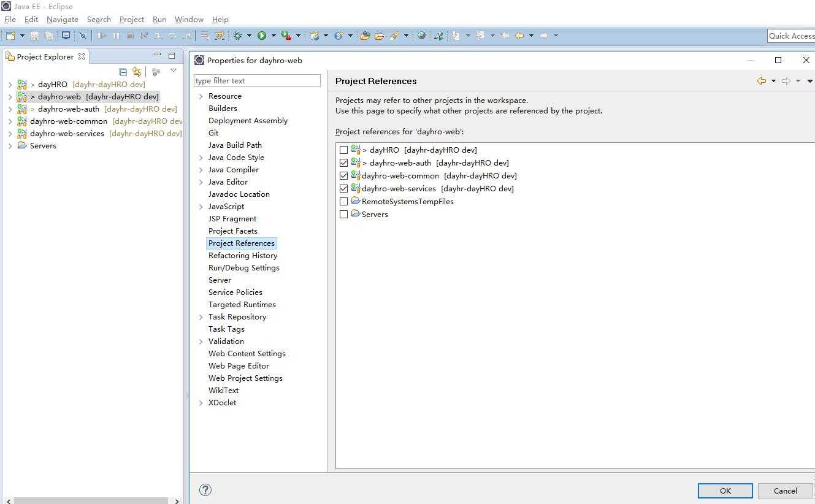Click the Search flashlight toolbar icon
815x504 pixels.
395,36
